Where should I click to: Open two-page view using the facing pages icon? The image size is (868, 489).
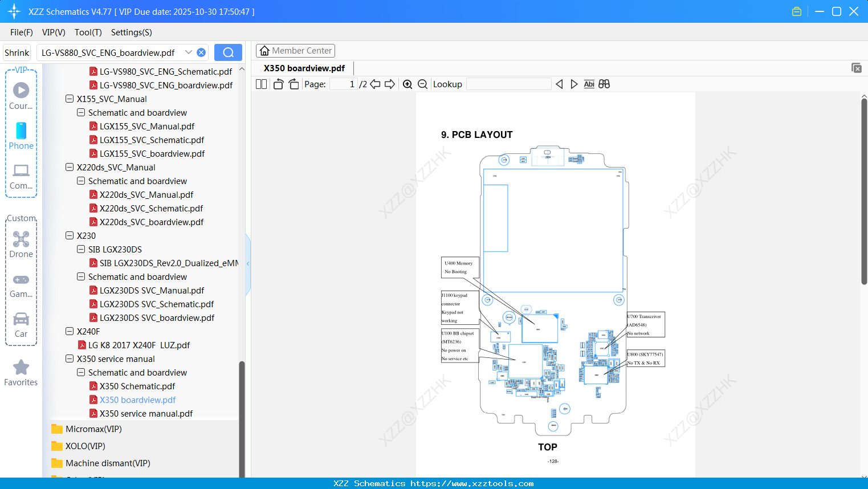(x=261, y=84)
